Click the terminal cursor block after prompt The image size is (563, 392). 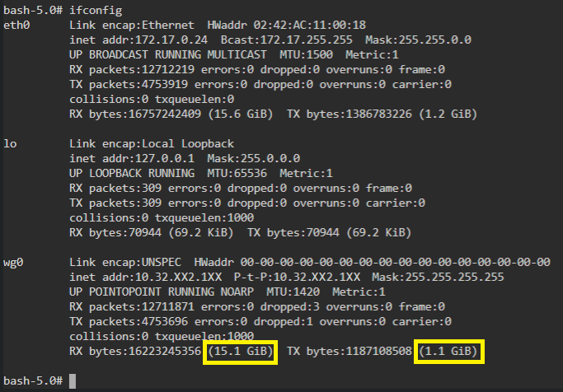(73, 380)
